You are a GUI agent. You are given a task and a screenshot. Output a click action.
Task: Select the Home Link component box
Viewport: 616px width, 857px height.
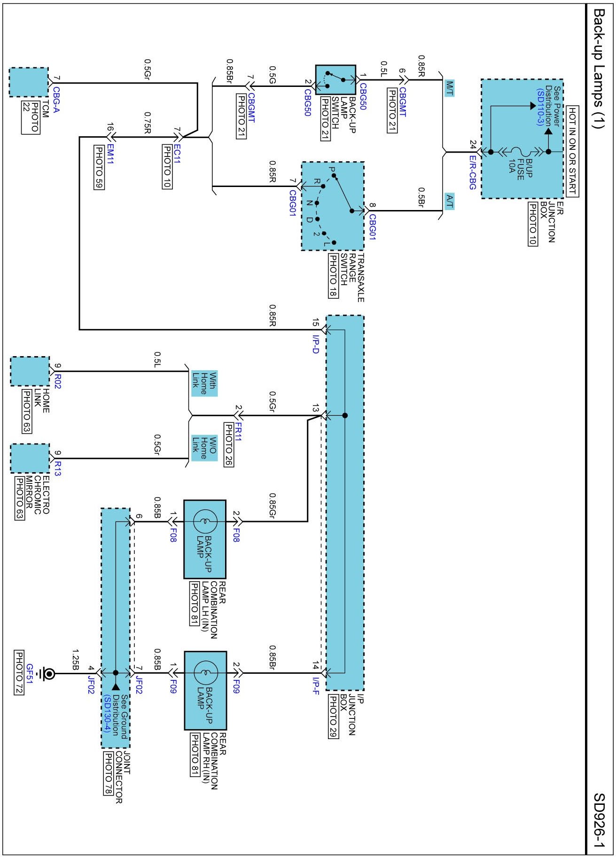[x=30, y=371]
